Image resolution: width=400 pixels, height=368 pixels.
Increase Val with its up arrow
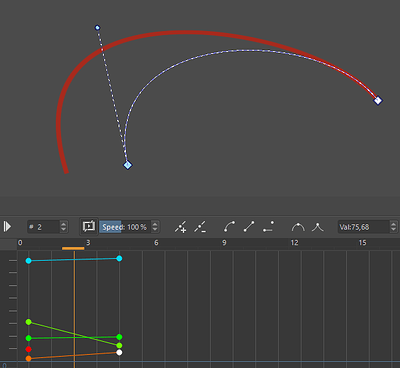[393, 224]
